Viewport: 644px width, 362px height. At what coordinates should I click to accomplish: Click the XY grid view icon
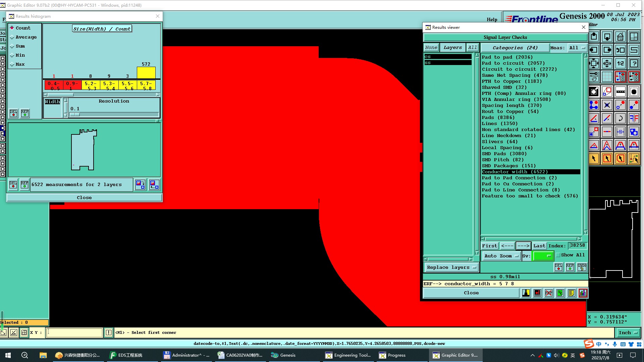(x=634, y=37)
